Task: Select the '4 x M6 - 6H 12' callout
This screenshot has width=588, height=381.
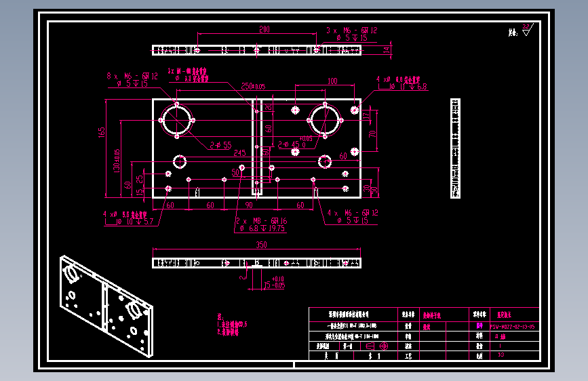Action: [353, 213]
